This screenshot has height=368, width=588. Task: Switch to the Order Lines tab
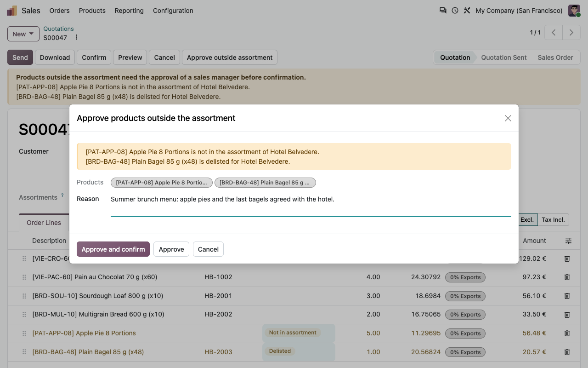click(x=44, y=223)
